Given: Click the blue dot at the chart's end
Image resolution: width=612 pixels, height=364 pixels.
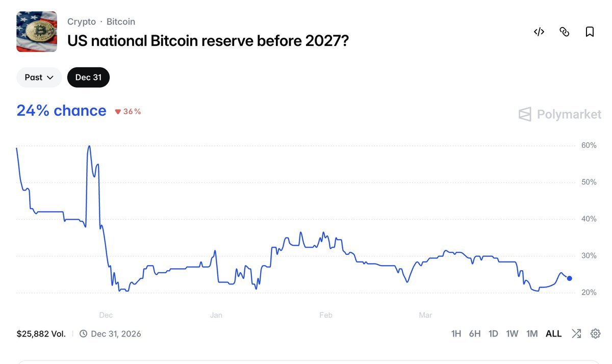Looking at the screenshot, I should coord(569,278).
